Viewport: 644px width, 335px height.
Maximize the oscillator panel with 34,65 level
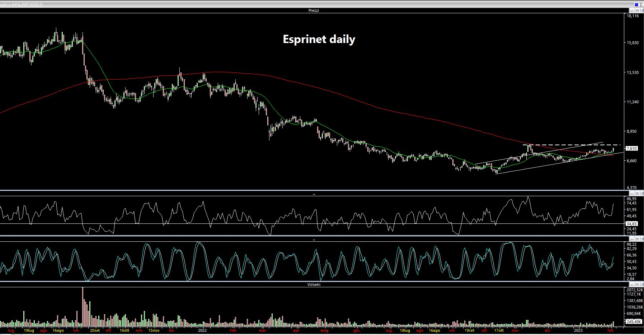pos(637,194)
